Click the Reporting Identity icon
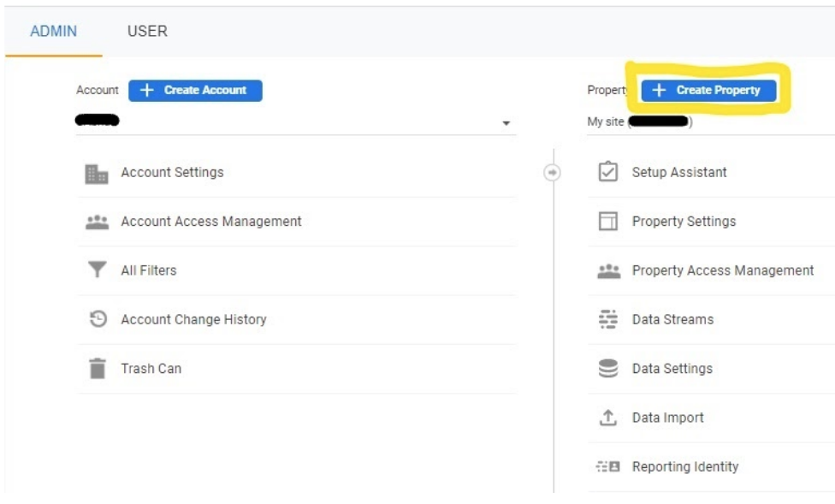The width and height of the screenshot is (835, 504). coord(607,467)
